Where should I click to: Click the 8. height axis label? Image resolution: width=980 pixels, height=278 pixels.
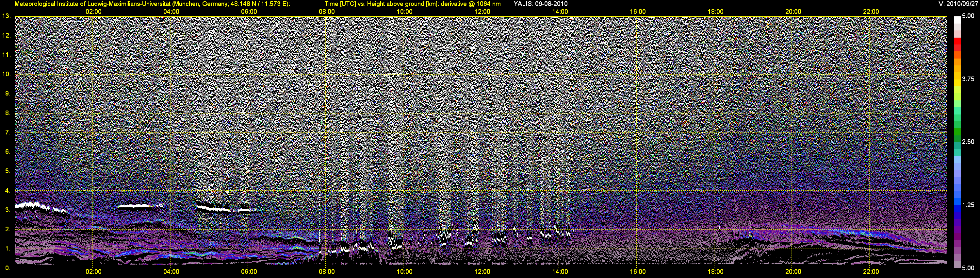click(8, 113)
